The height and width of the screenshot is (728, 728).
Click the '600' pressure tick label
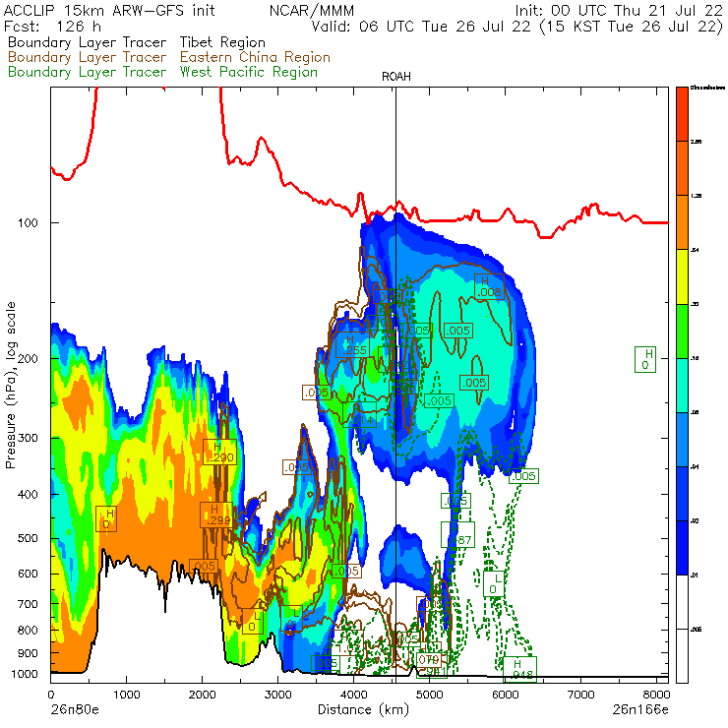click(28, 575)
